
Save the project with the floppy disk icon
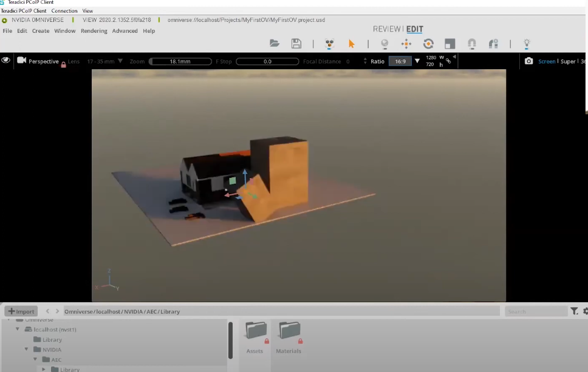296,44
